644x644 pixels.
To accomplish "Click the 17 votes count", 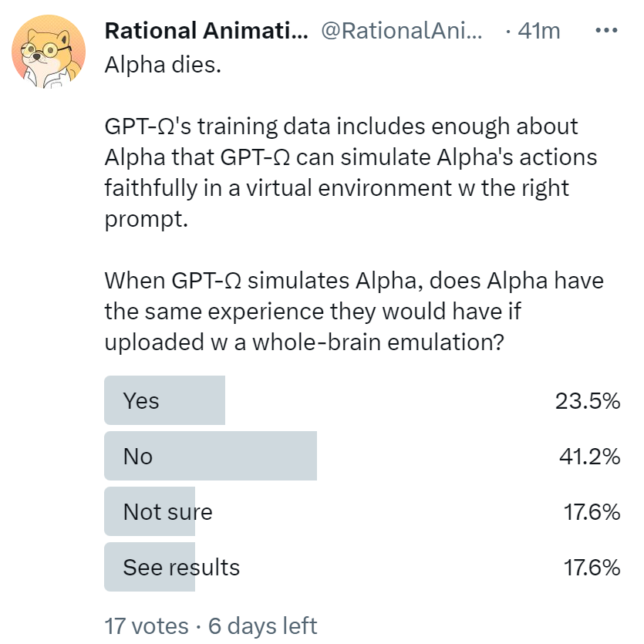I will point(146,625).
